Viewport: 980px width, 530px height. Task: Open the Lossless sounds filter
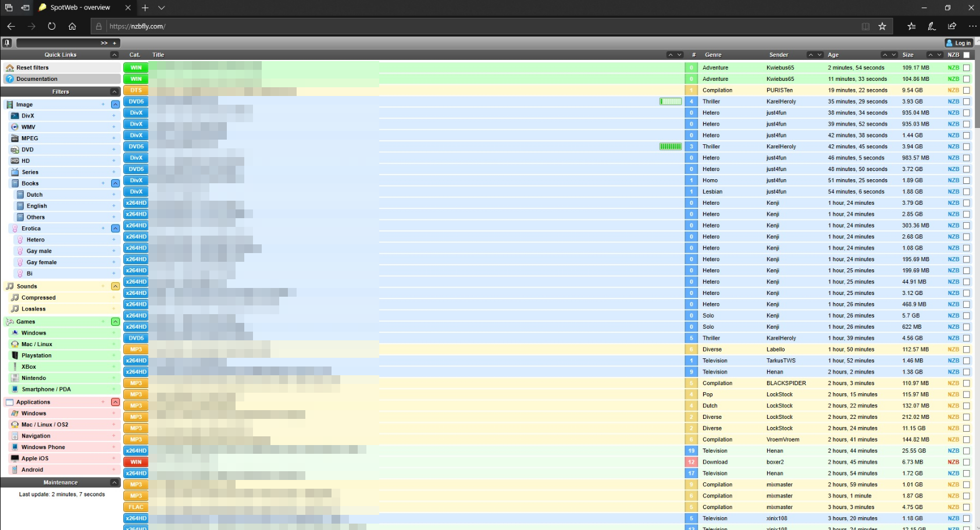click(33, 309)
